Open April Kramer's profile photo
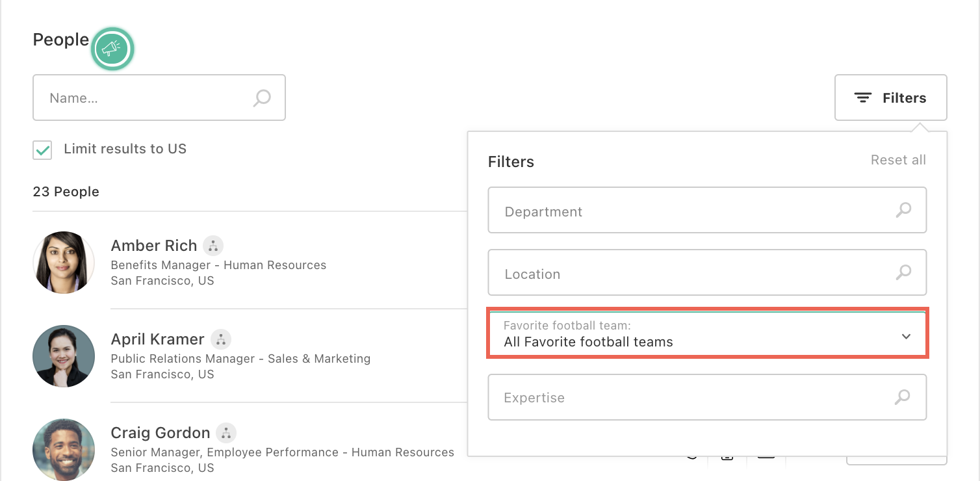The height and width of the screenshot is (481, 980). (64, 356)
